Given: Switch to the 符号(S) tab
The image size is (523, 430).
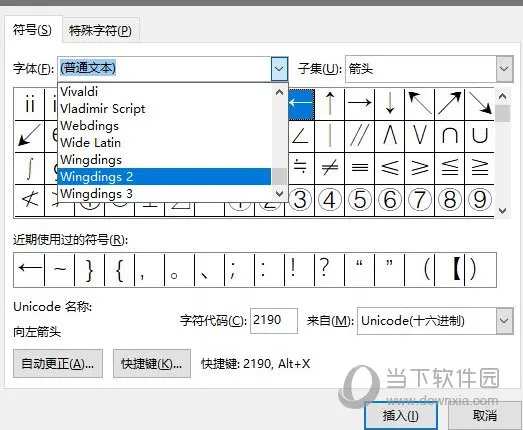Looking at the screenshot, I should tap(32, 30).
